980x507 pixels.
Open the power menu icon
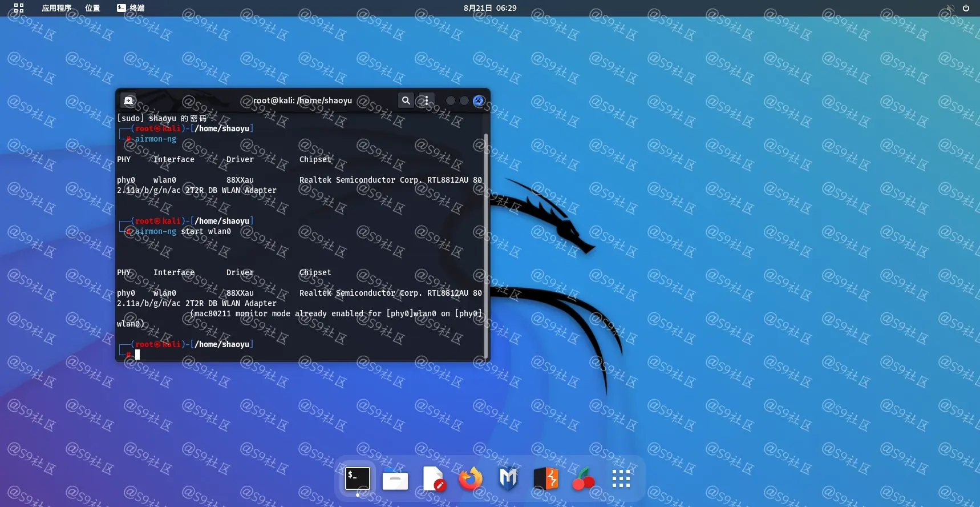[x=966, y=8]
